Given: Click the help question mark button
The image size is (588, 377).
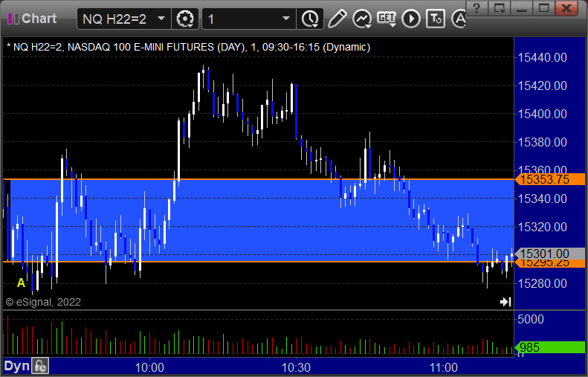Looking at the screenshot, I should (476, 7).
